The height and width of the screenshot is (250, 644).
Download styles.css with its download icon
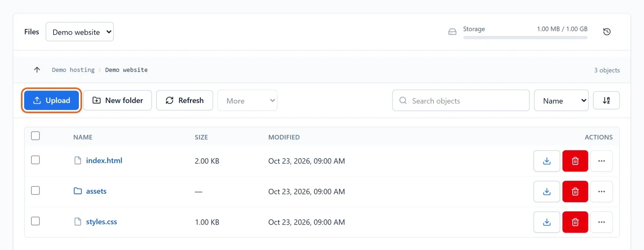[x=547, y=222]
